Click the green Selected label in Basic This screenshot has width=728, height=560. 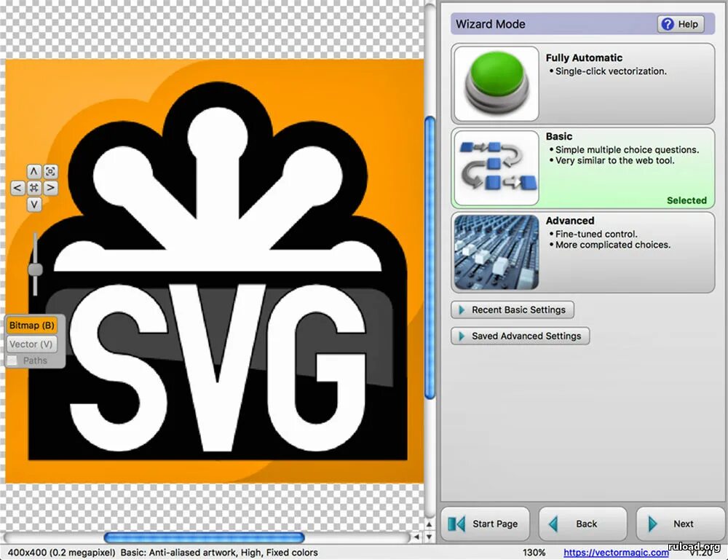coord(687,200)
